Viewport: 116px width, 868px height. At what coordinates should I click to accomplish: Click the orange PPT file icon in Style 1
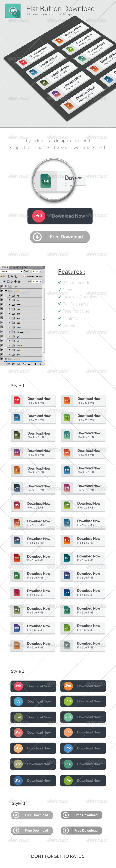point(67,400)
